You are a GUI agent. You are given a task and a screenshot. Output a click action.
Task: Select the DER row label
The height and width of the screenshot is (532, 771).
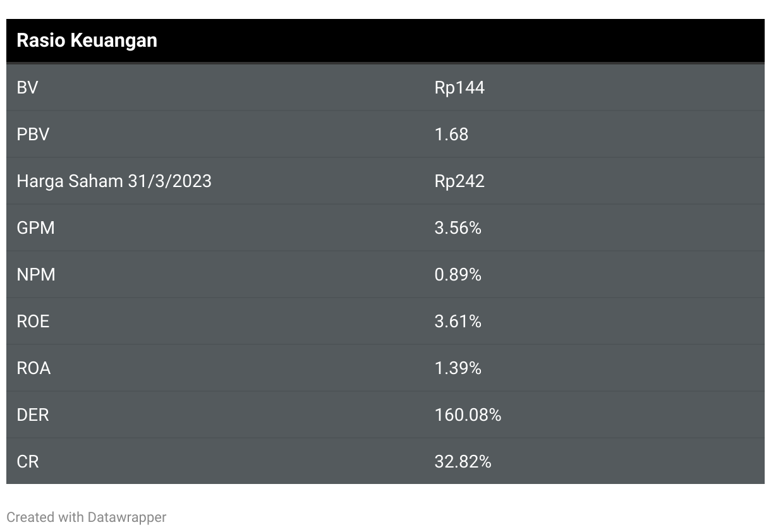(x=32, y=414)
